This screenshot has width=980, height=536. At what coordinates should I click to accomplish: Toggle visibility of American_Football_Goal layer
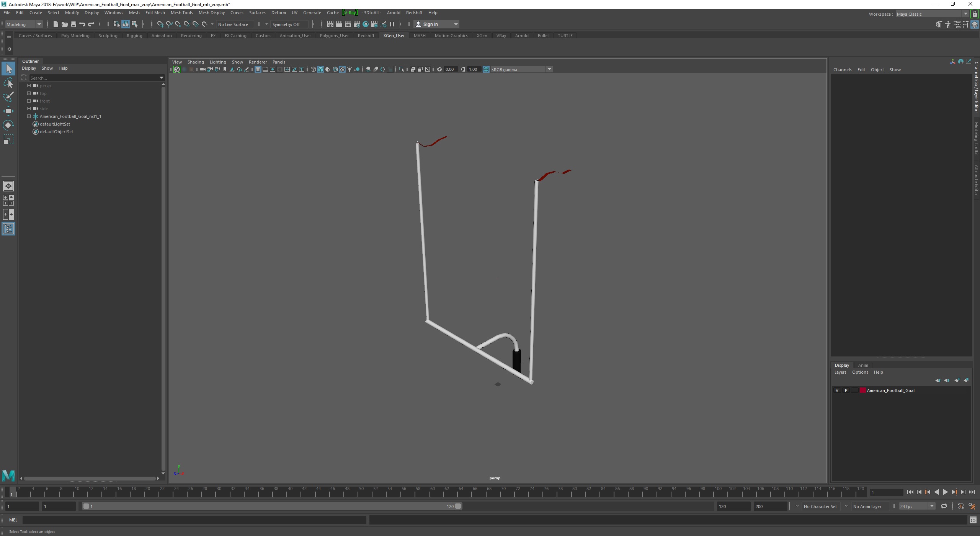837,390
